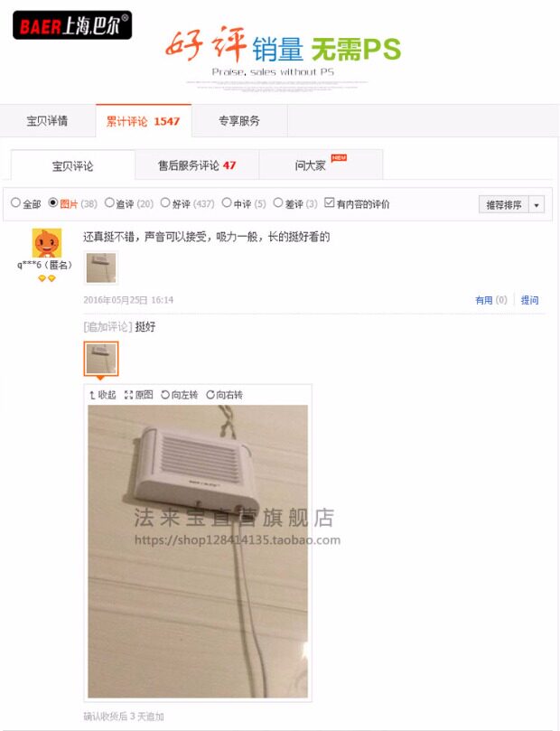Open 售后服务评论 47 tab

tap(197, 165)
